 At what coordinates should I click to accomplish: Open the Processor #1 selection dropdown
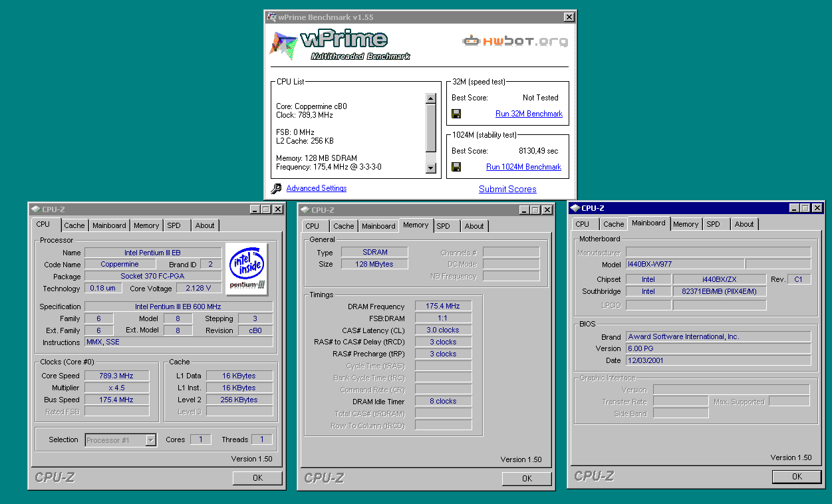click(x=151, y=440)
